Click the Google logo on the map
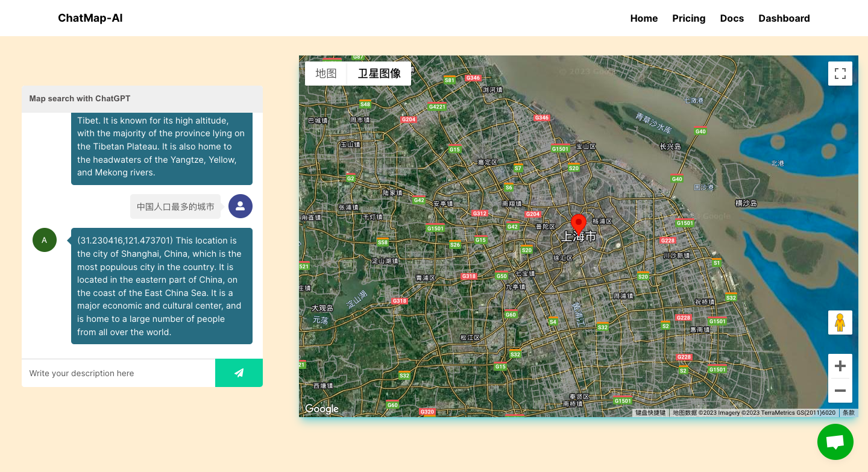This screenshot has height=472, width=868. 322,409
